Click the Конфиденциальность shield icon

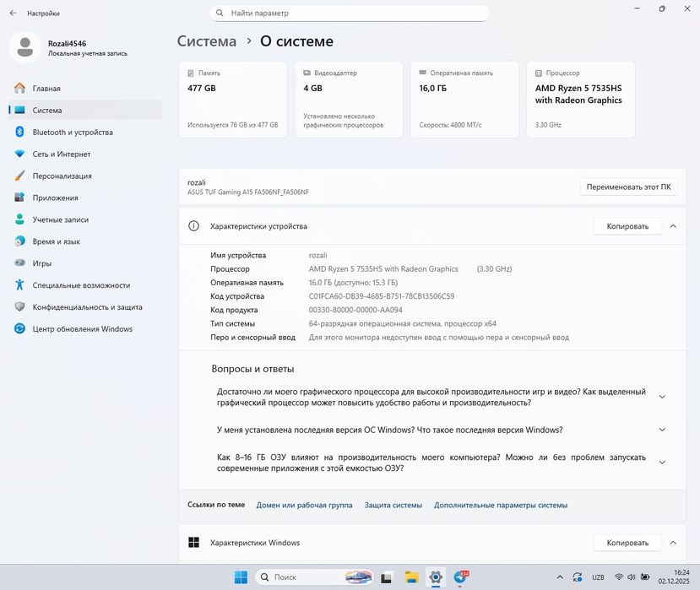tap(19, 306)
